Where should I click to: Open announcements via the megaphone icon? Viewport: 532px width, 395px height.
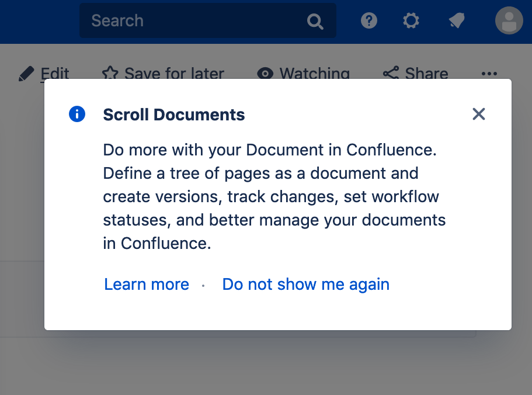(456, 20)
